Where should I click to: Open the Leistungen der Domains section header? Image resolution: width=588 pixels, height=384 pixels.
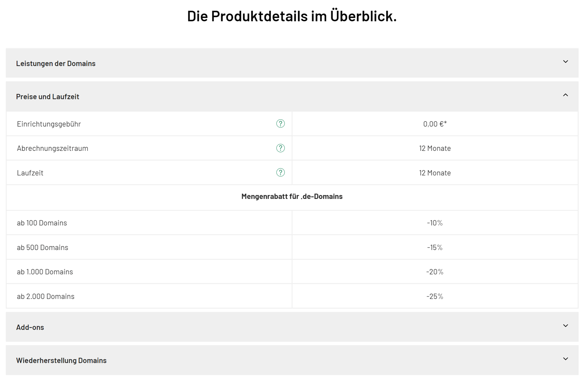tap(56, 64)
